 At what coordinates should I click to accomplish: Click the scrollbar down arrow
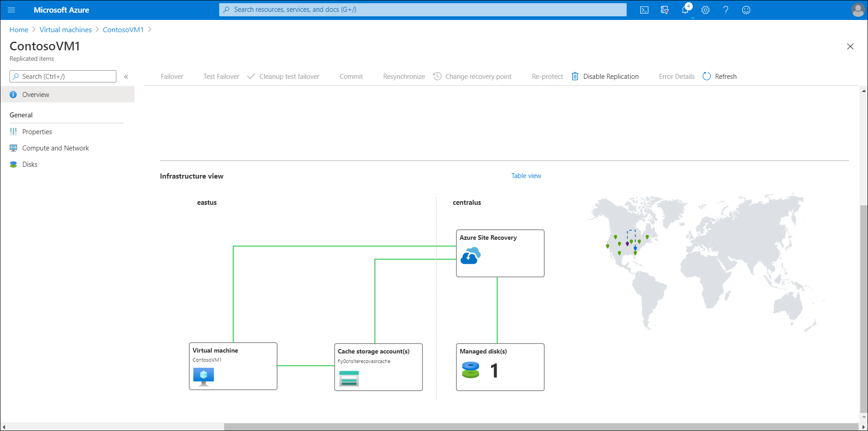pos(864,417)
